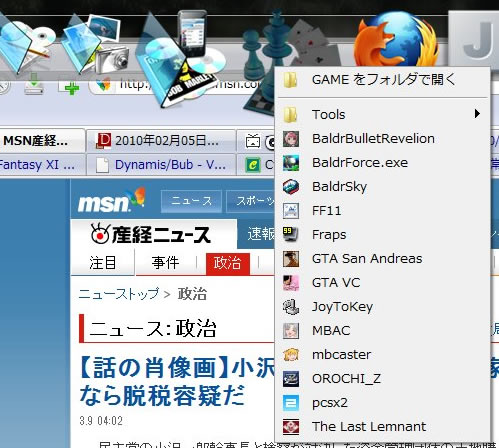
Task: Click the OROCHI_Z icon
Action: [x=291, y=379]
